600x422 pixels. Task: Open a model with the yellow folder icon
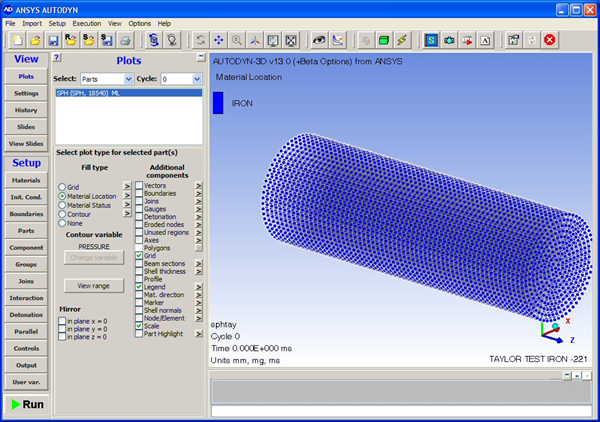point(35,40)
